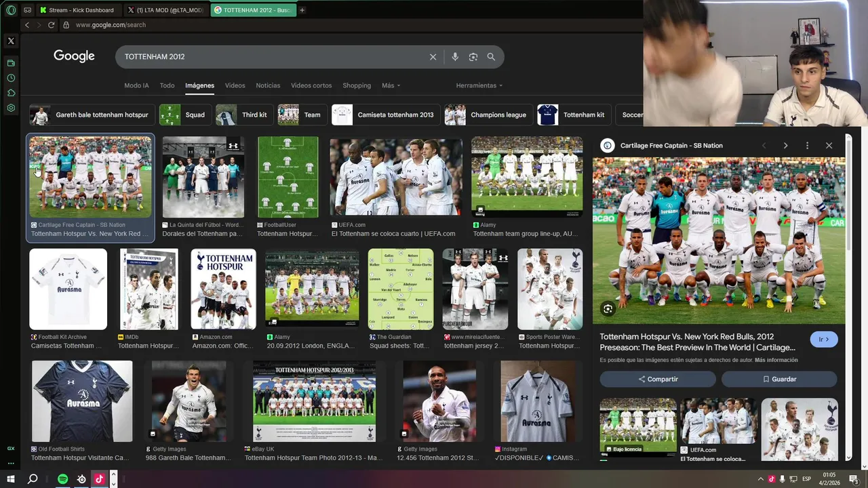
Task: Open the Football Kit Archive shirt thumbnail
Action: (x=68, y=289)
